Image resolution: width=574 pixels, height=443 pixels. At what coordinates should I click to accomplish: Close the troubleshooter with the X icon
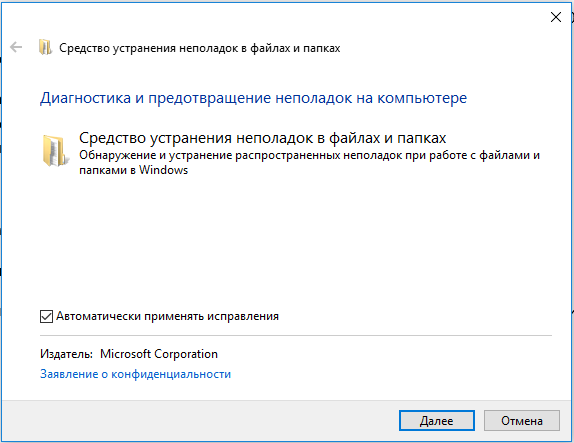coord(556,17)
